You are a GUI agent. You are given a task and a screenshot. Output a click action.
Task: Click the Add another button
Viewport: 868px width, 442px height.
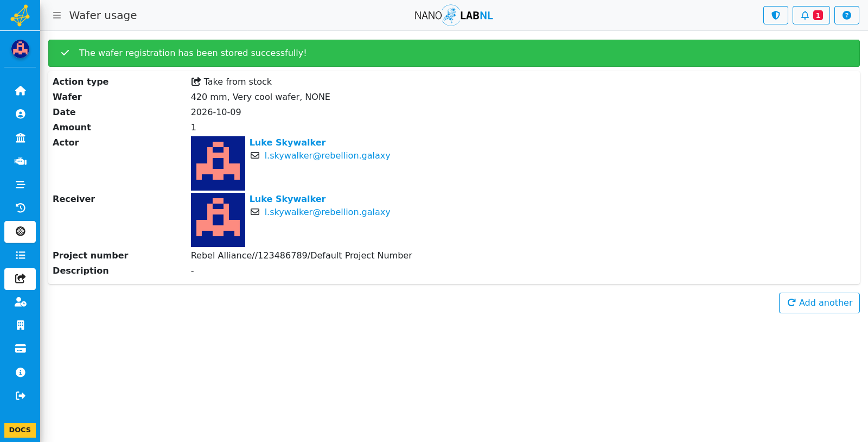[819, 303]
